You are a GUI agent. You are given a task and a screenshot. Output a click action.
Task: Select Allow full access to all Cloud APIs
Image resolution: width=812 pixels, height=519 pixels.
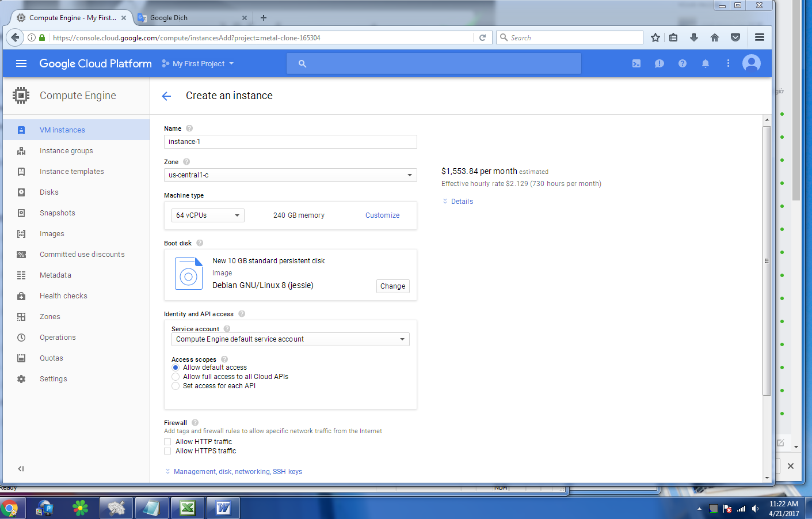[x=176, y=377]
